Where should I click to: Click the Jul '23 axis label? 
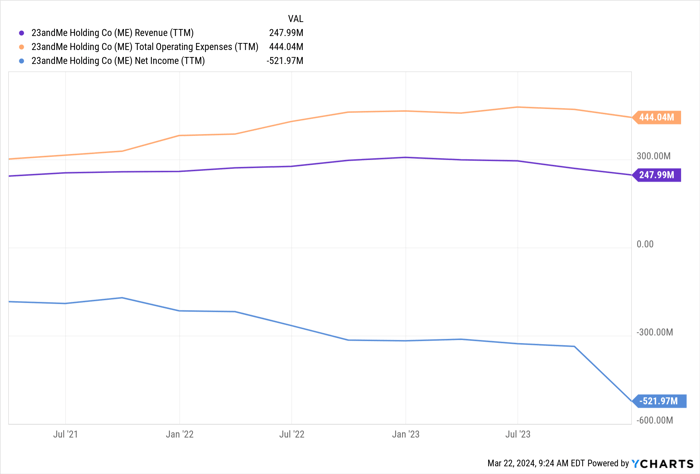tap(518, 434)
